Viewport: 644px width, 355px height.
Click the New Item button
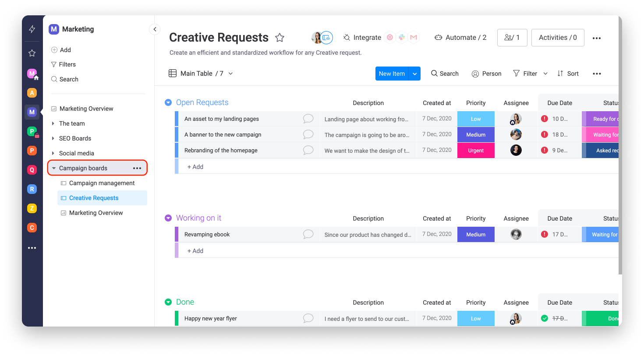pyautogui.click(x=392, y=74)
